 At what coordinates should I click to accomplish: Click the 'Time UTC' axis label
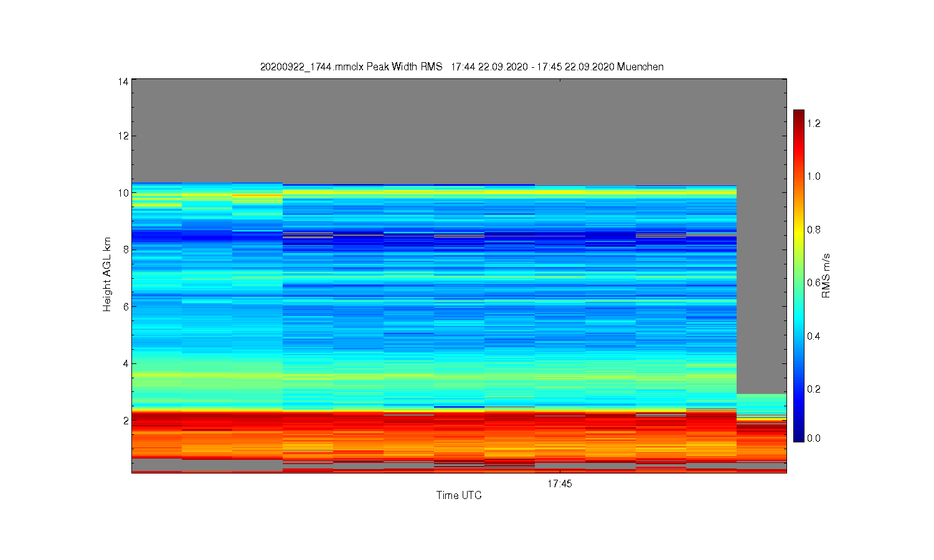[x=459, y=495]
